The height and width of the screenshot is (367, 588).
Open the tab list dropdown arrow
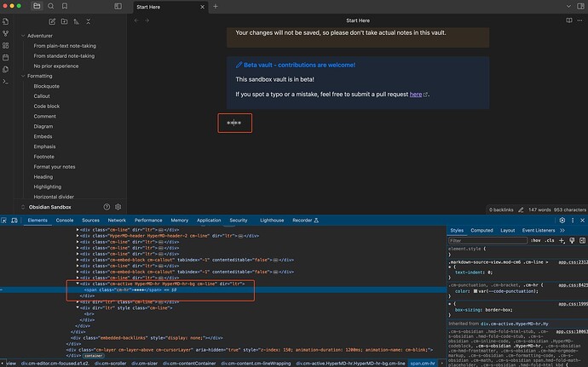click(x=568, y=6)
